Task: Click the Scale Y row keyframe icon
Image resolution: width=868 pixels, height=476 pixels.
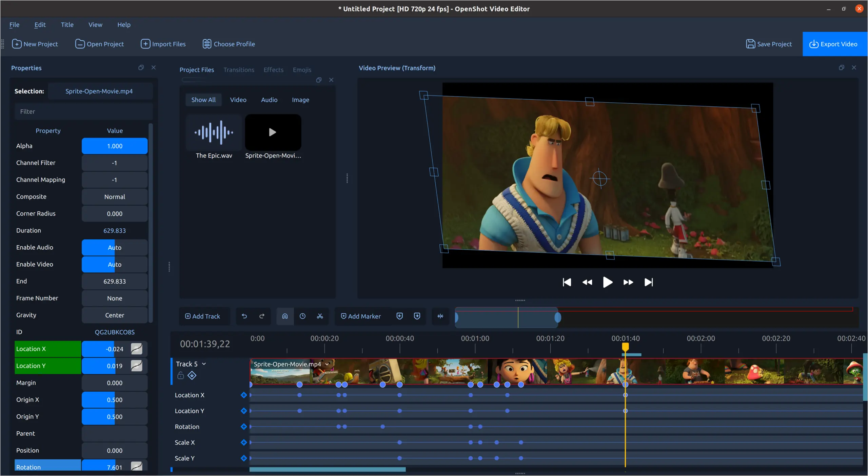Action: click(x=243, y=458)
